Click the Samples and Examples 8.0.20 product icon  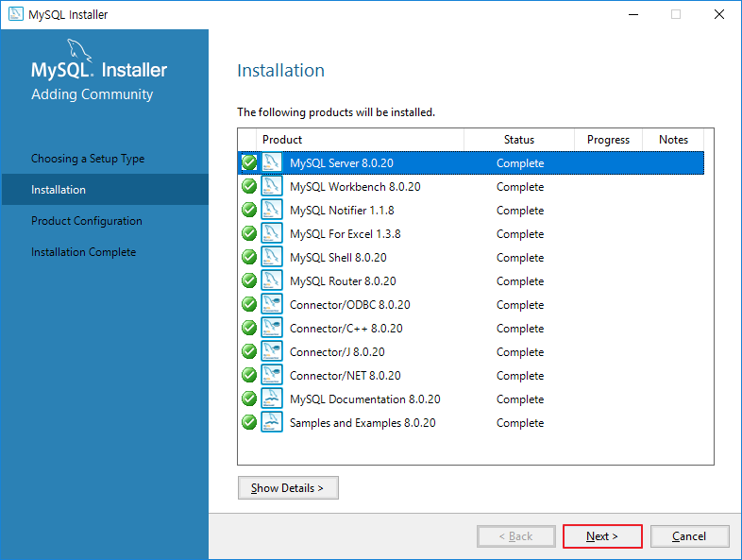(x=272, y=423)
